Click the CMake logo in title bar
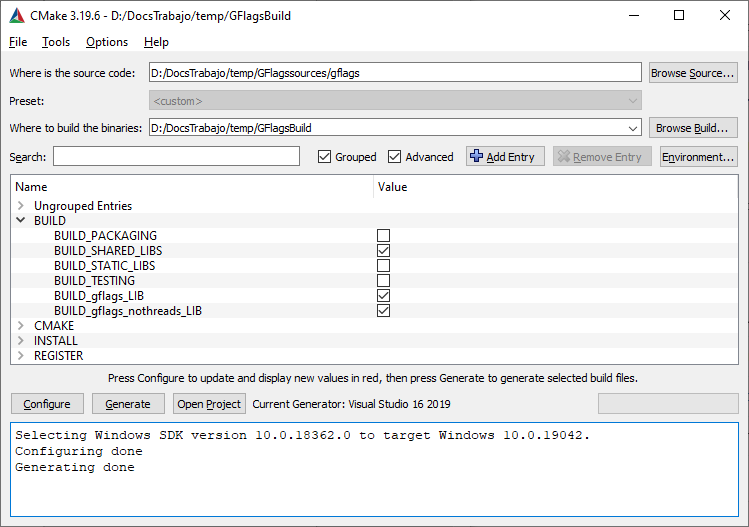 tap(17, 16)
